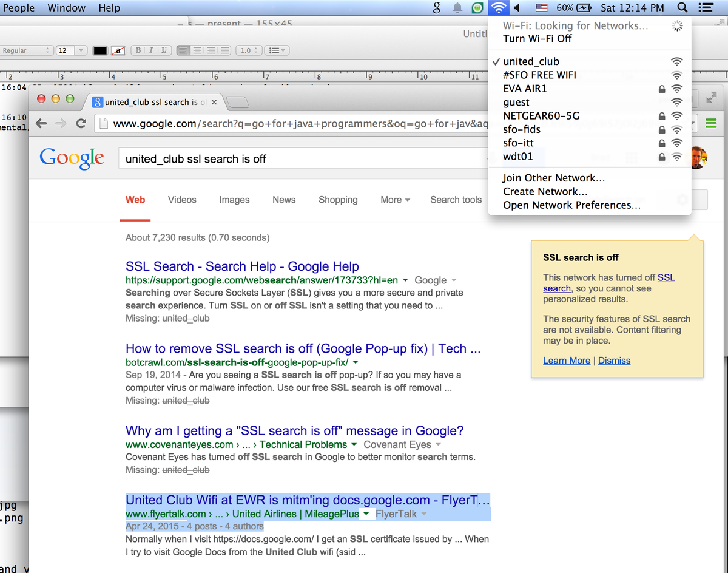Screen dimensions: 728x573
Task: Click the Wi-Fi icon in menu bar
Action: (498, 8)
